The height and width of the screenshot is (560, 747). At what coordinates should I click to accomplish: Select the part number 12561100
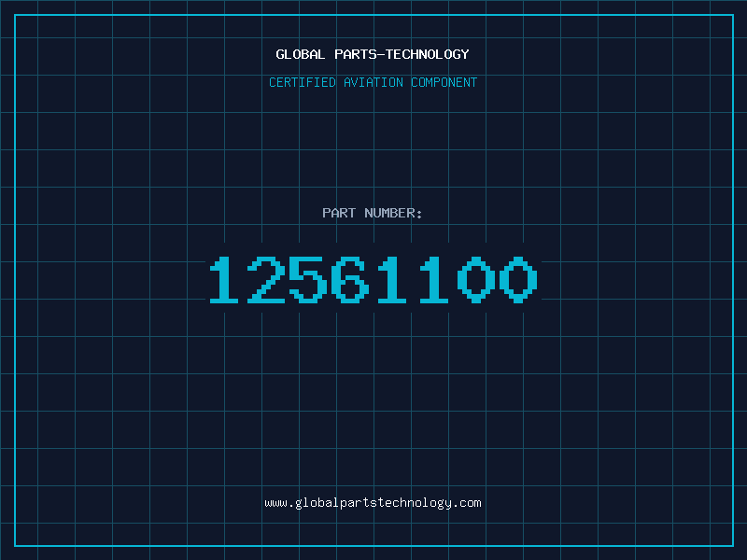[x=373, y=279]
